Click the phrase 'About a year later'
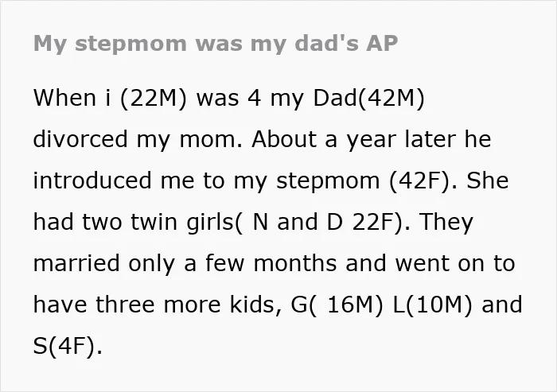Viewport: 557px width, 392px height. point(354,139)
